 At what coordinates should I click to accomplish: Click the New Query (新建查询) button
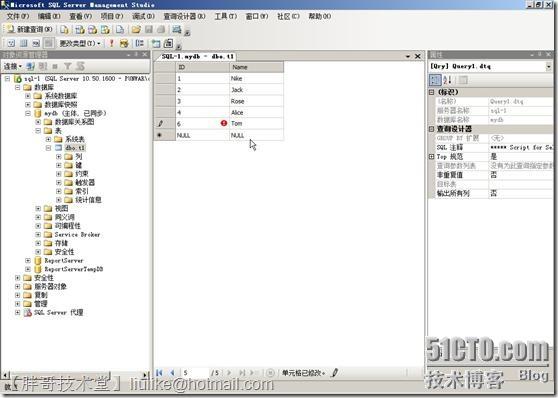[x=30, y=30]
